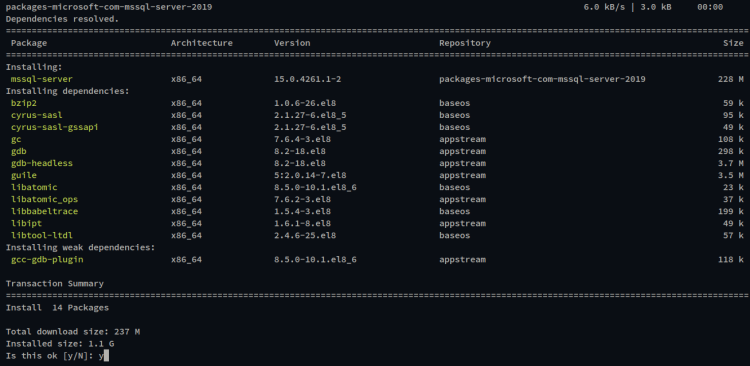
Task: Click the mssql-server package name
Action: coord(42,79)
